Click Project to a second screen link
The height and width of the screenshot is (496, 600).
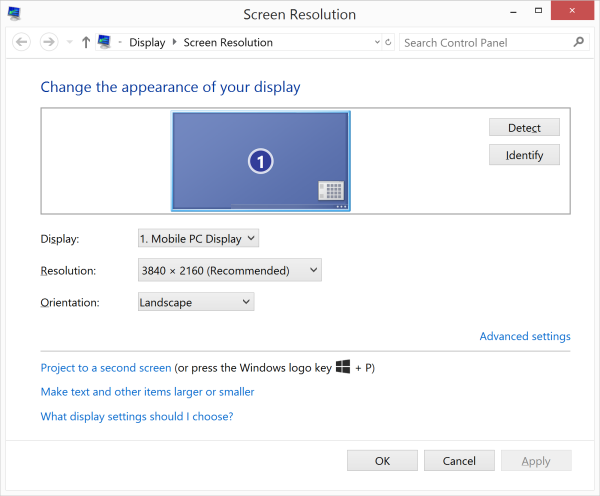(x=106, y=368)
